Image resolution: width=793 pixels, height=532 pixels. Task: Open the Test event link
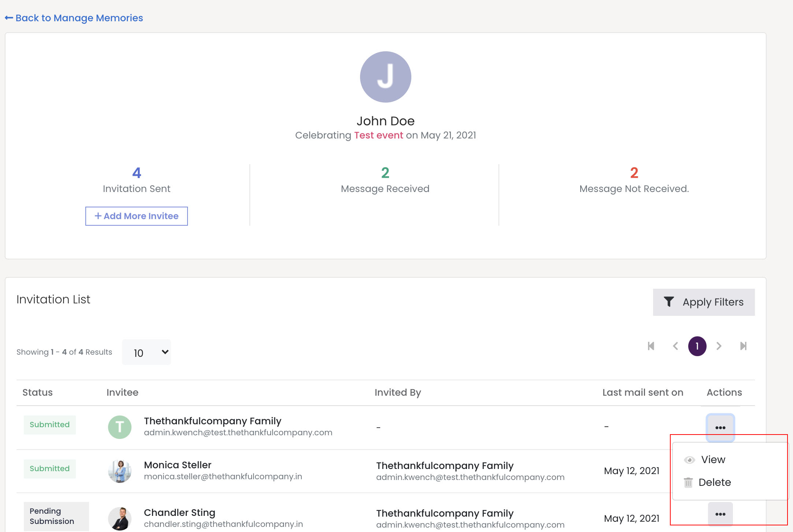click(x=378, y=135)
